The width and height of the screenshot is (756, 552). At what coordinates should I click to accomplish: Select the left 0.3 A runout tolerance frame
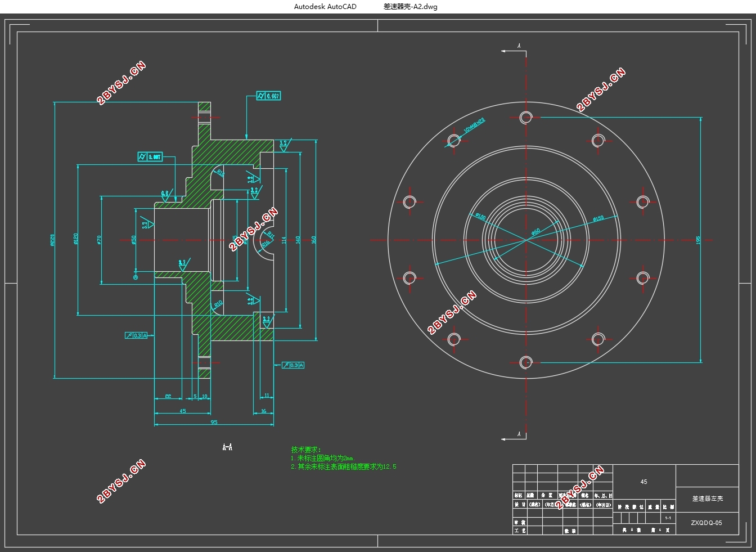click(x=137, y=335)
